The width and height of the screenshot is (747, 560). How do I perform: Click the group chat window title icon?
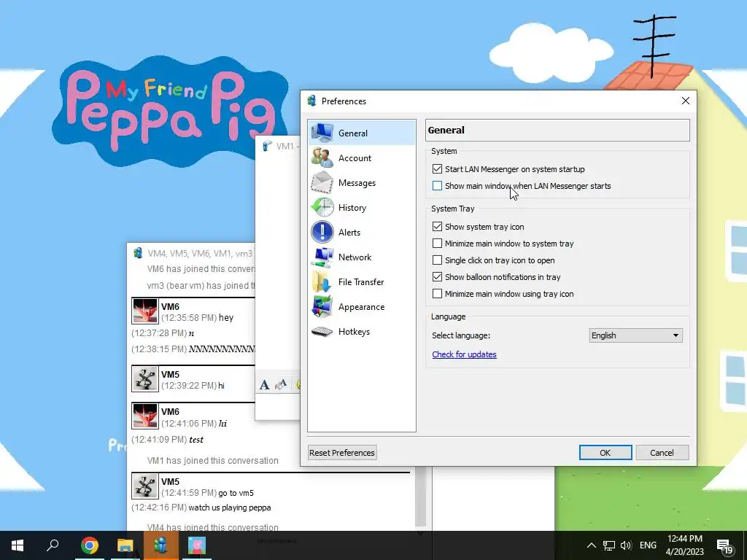click(x=138, y=253)
